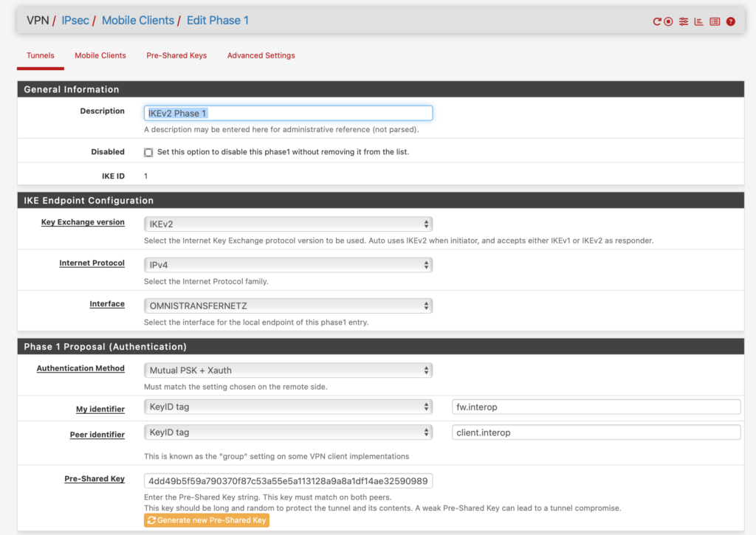Restart the IPsec service using circular arrow icon
756x535 pixels.
(657, 21)
